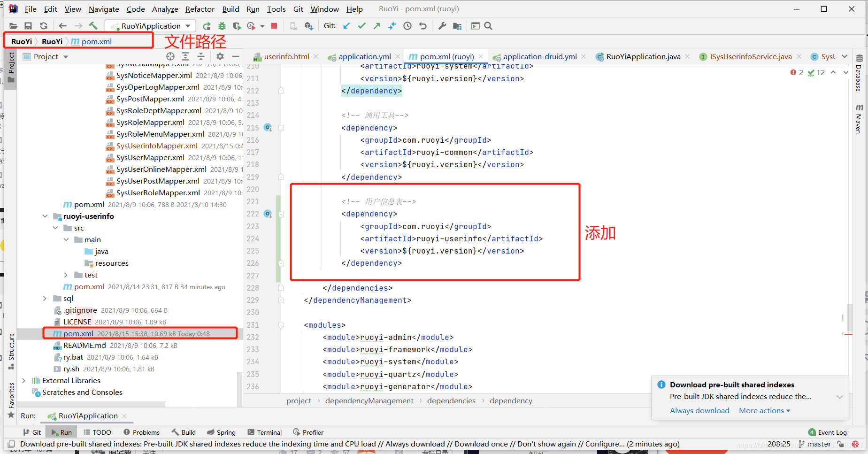
Task: Click the Select Opened File target icon
Action: coord(170,57)
